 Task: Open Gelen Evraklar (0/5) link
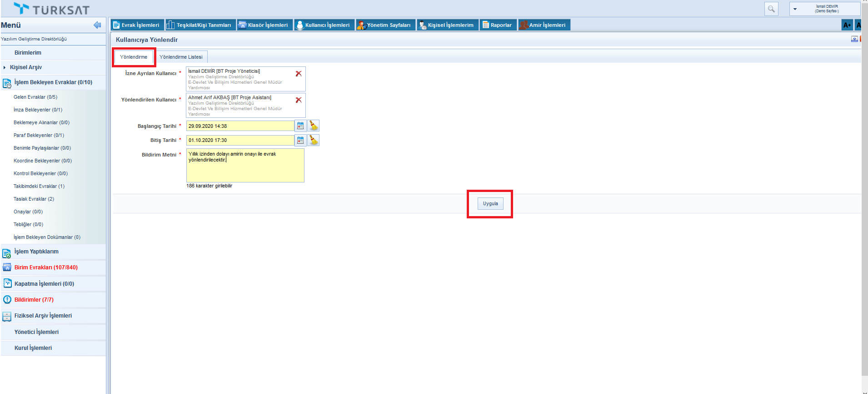click(35, 97)
